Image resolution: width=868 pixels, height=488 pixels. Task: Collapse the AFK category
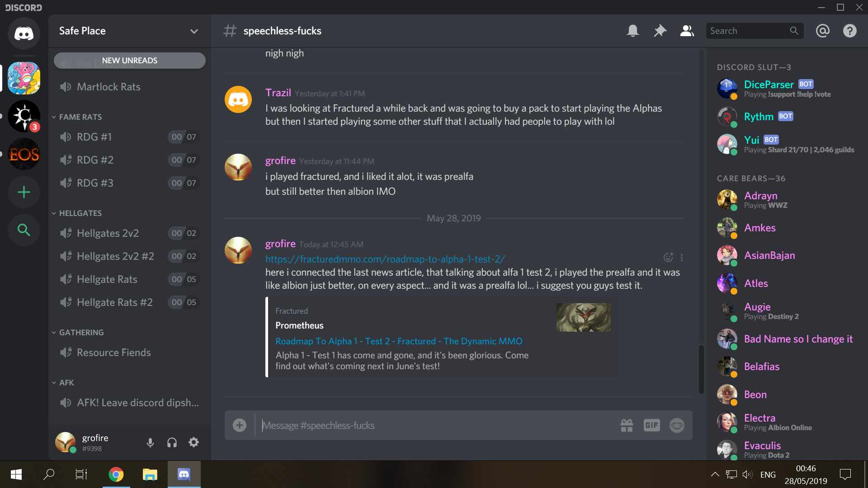[63, 383]
